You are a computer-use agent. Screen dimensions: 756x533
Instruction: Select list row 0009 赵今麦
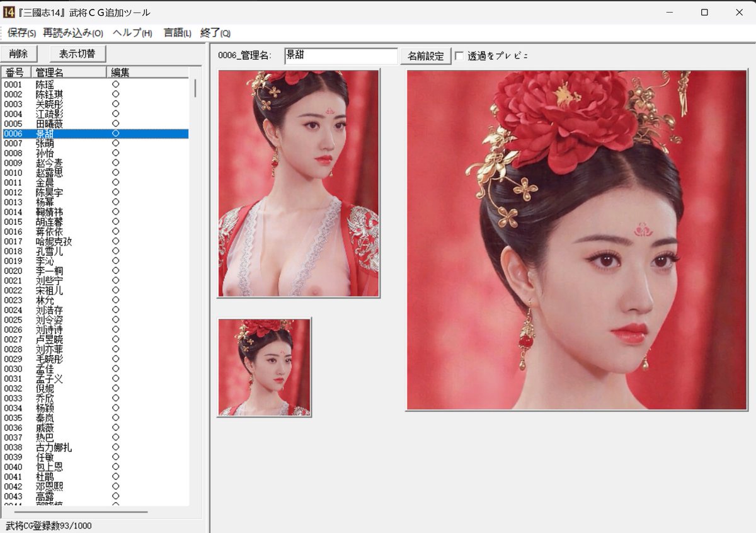[95, 163]
